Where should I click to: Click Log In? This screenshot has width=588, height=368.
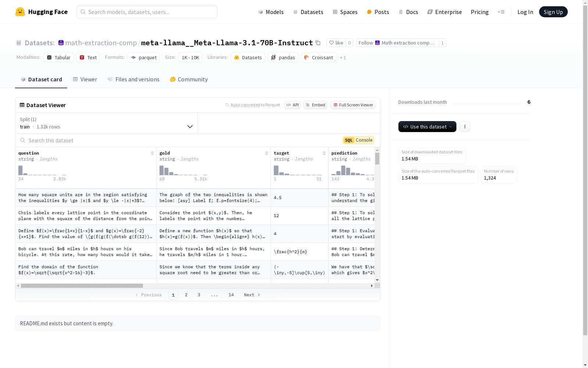click(525, 12)
